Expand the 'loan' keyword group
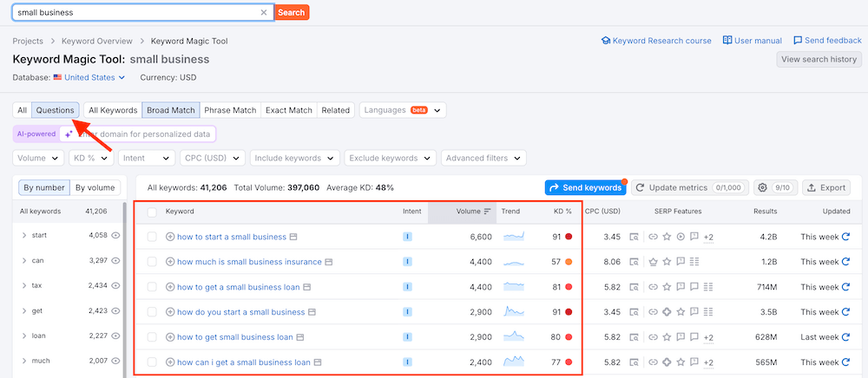The height and width of the screenshot is (378, 868). pos(24,336)
